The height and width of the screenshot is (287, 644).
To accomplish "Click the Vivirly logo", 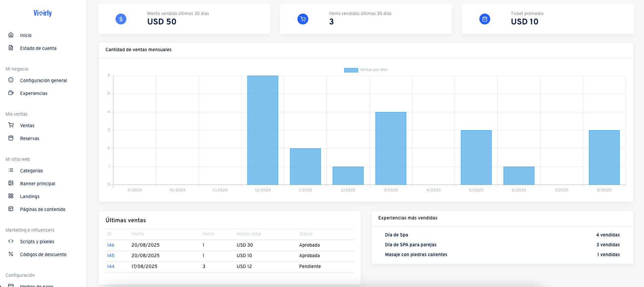I will pyautogui.click(x=43, y=13).
